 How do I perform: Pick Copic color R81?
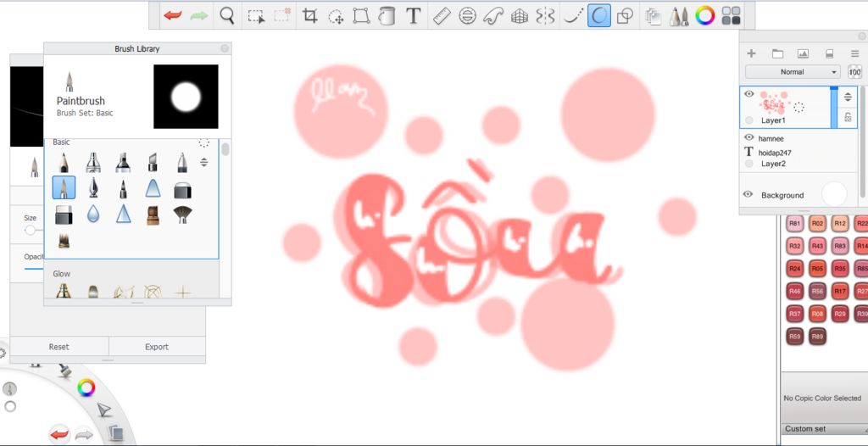pyautogui.click(x=795, y=224)
